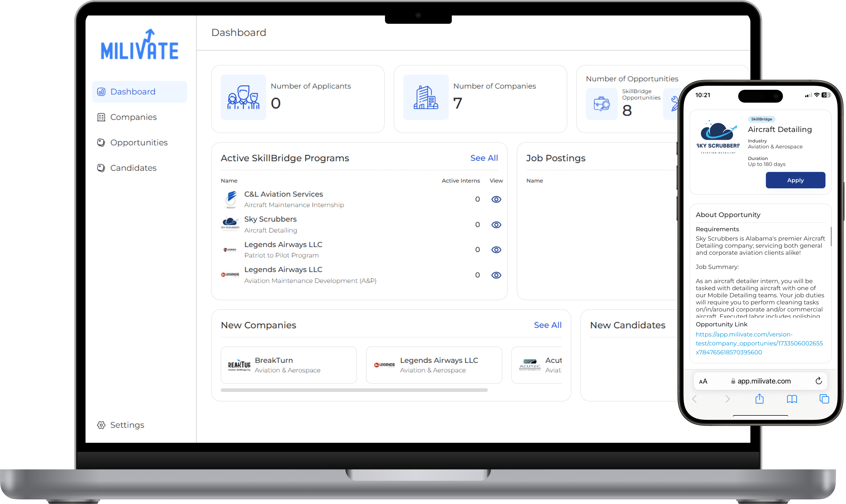
Task: Open Companies in the sidebar
Action: tap(133, 117)
